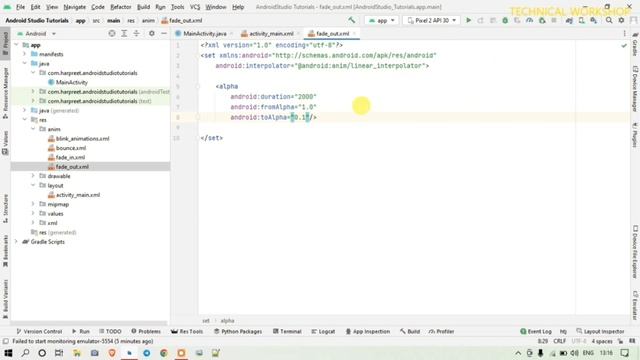Click the Debug app bug icon

pos(505,20)
